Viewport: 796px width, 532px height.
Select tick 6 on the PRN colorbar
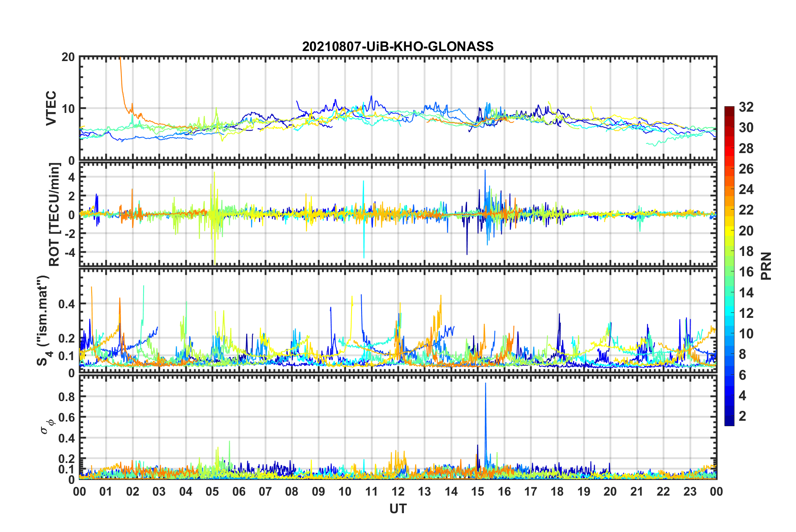742,375
